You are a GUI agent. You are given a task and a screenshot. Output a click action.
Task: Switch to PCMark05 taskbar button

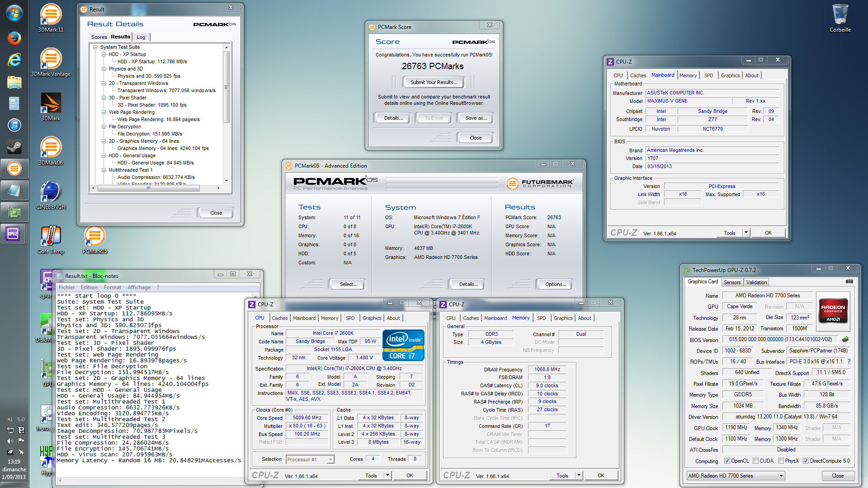14,169
